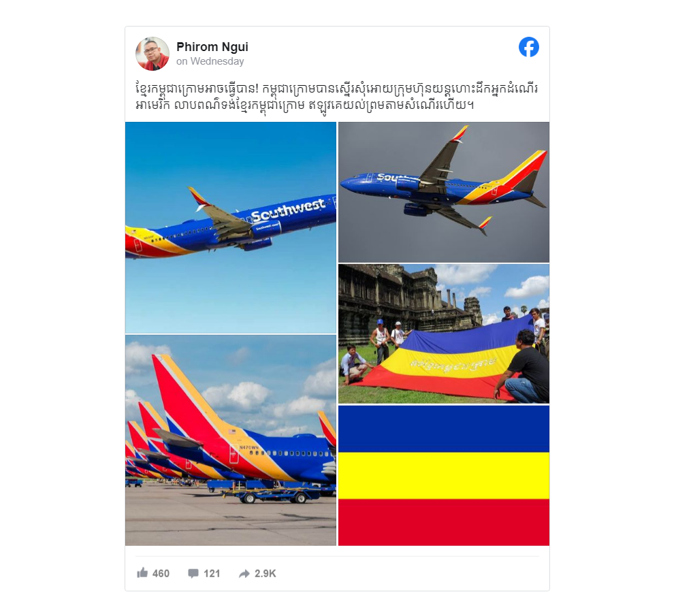
Task: Click the Southwest logo on the fuselage photo
Action: tap(287, 211)
